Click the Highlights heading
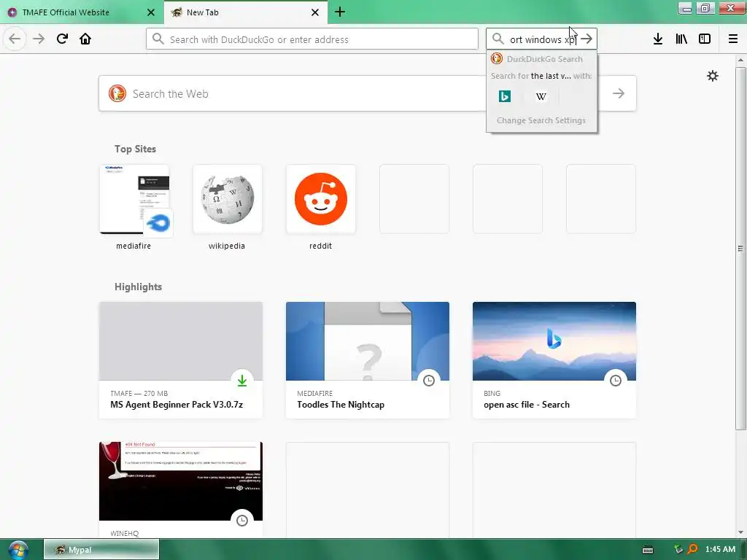This screenshot has width=747, height=560. pyautogui.click(x=138, y=287)
